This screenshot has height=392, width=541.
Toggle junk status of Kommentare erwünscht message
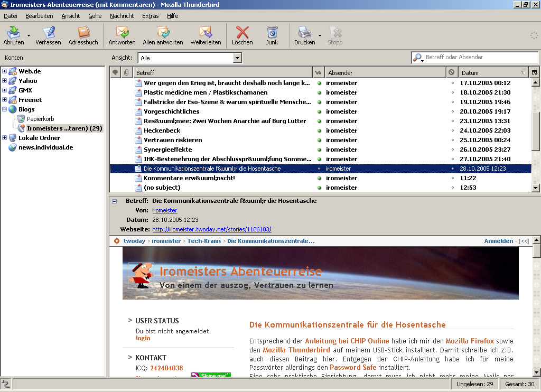tap(453, 179)
